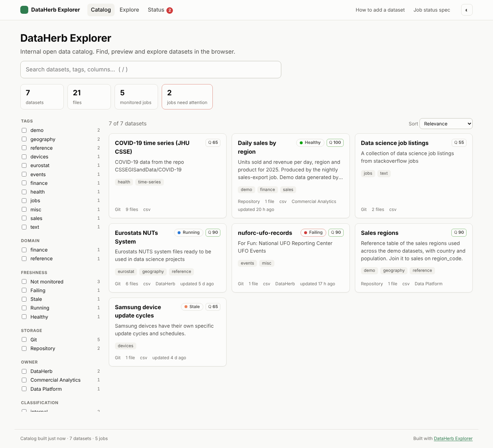The width and height of the screenshot is (493, 448).
Task: Click the eurostat tag on Eurostats card
Action: coord(126,271)
